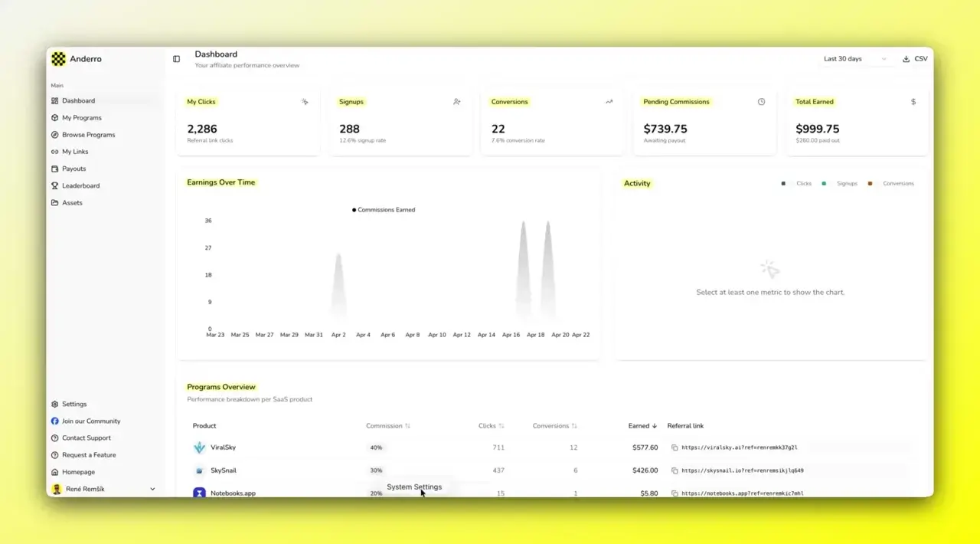The height and width of the screenshot is (544, 980).
Task: Click the $577.60 earned amount
Action: coord(645,447)
